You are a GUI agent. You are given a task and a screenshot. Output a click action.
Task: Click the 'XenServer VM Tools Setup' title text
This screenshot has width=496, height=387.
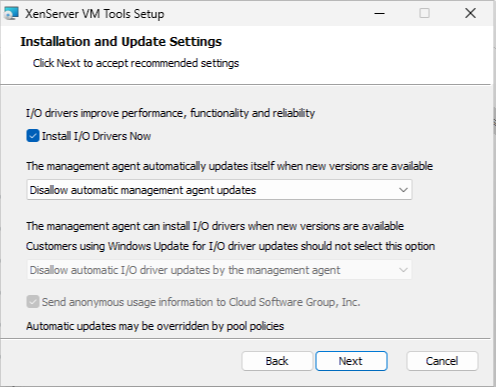[95, 14]
